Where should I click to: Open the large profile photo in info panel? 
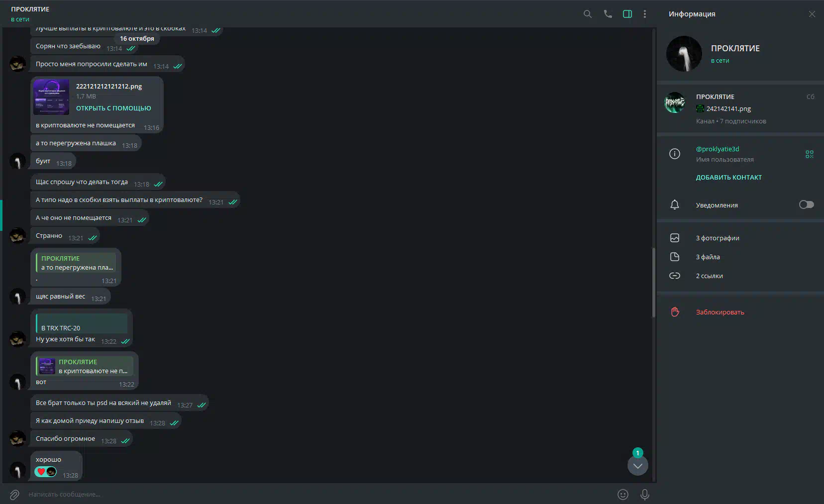point(684,54)
